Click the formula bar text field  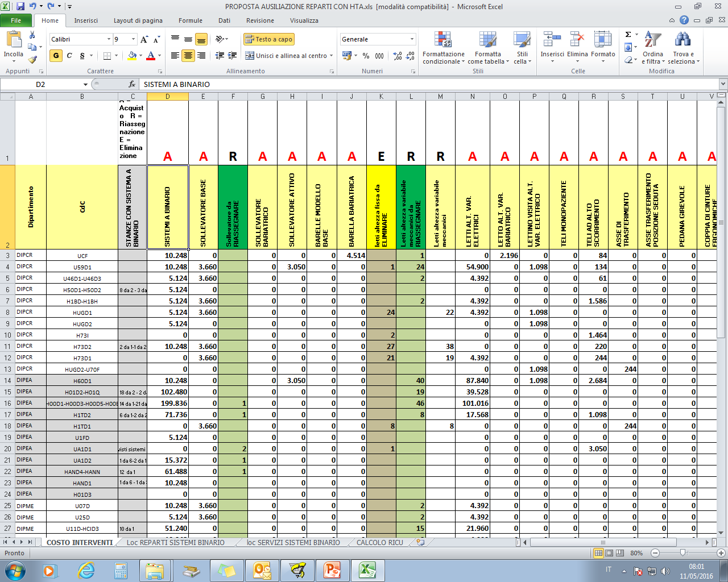coord(429,84)
